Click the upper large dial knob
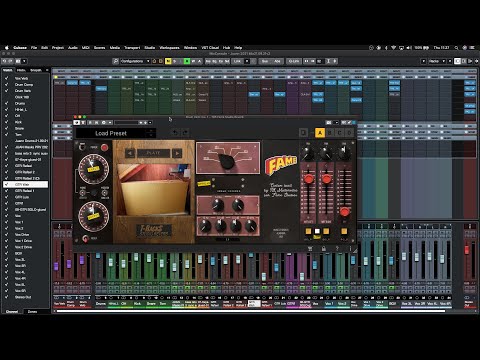Image resolution: width=480 pixels, height=360 pixels. coord(93,169)
